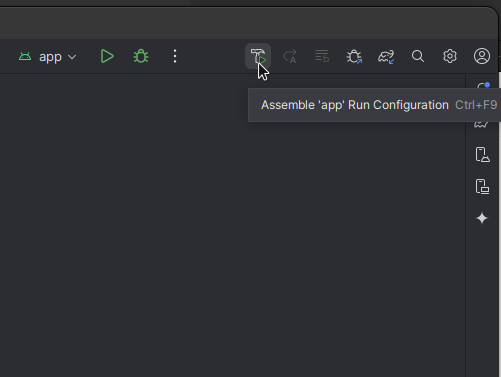Open the More Actions three-dot menu
501x377 pixels.
(x=175, y=56)
